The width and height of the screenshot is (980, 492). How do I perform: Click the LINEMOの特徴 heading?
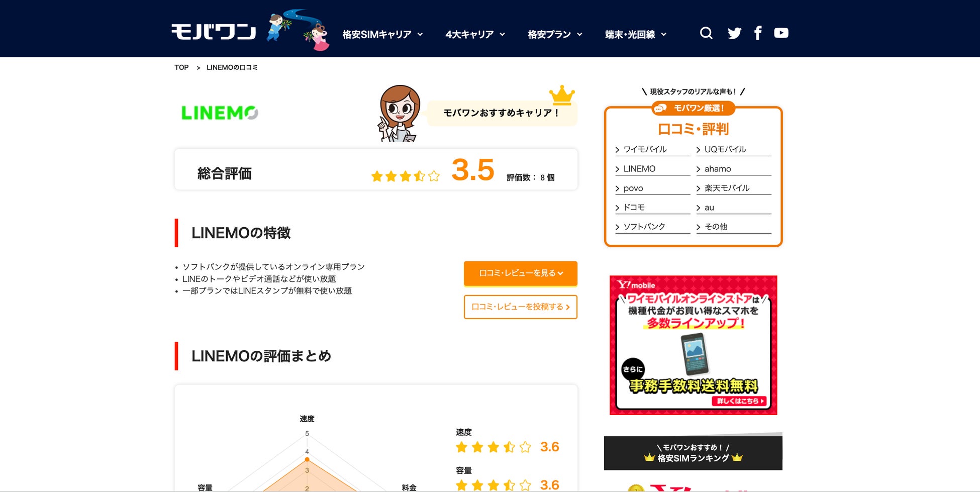[x=241, y=233]
